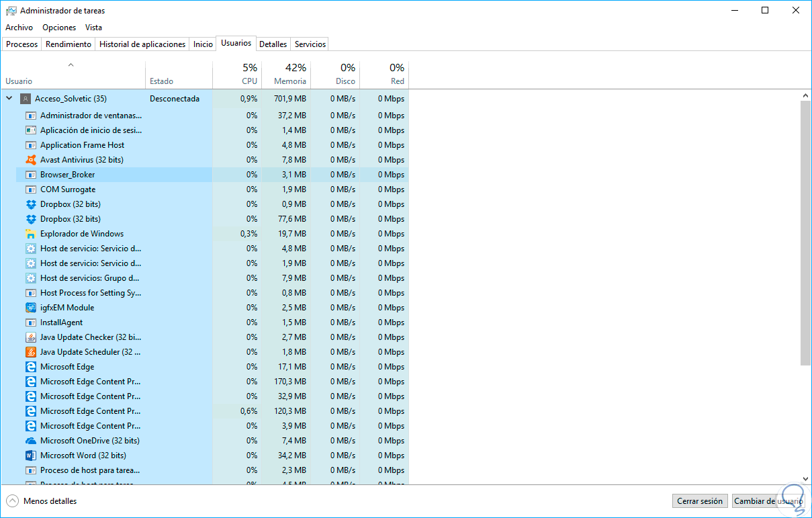Click the Host de servicios: Grupo gear icon
This screenshot has width=812, height=518.
(x=30, y=278)
